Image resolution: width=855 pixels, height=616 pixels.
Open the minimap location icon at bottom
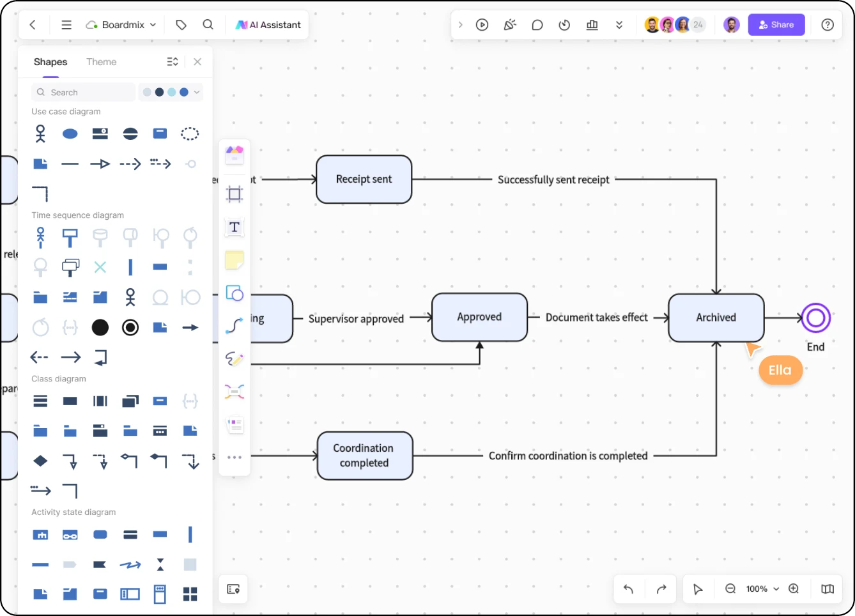233,589
